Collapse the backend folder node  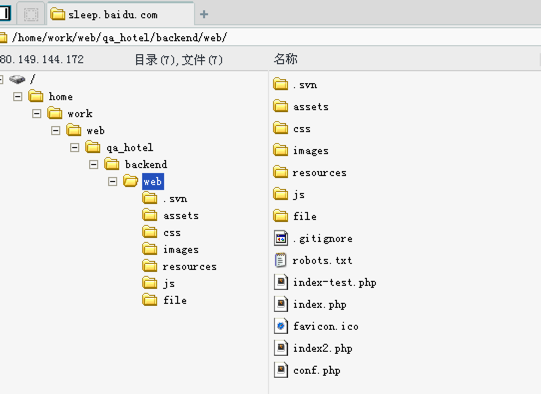point(93,165)
